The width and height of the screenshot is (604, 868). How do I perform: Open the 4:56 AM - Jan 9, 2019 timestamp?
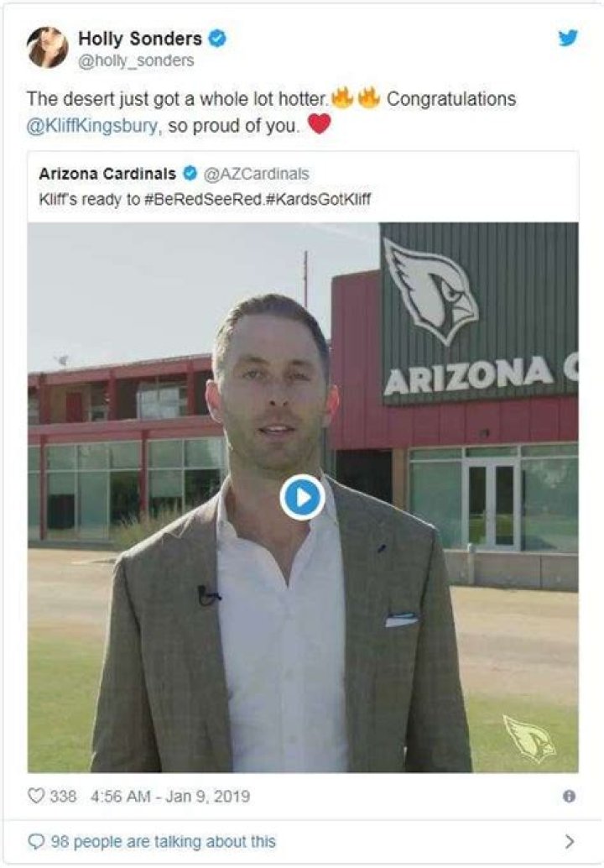tap(169, 796)
